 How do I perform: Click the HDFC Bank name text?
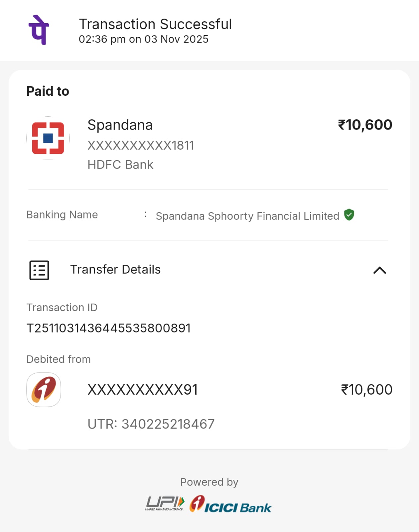[120, 165]
